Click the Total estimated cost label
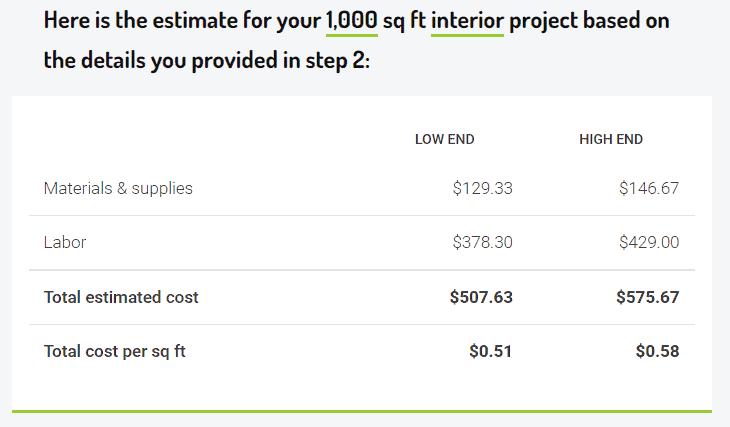 tap(121, 297)
